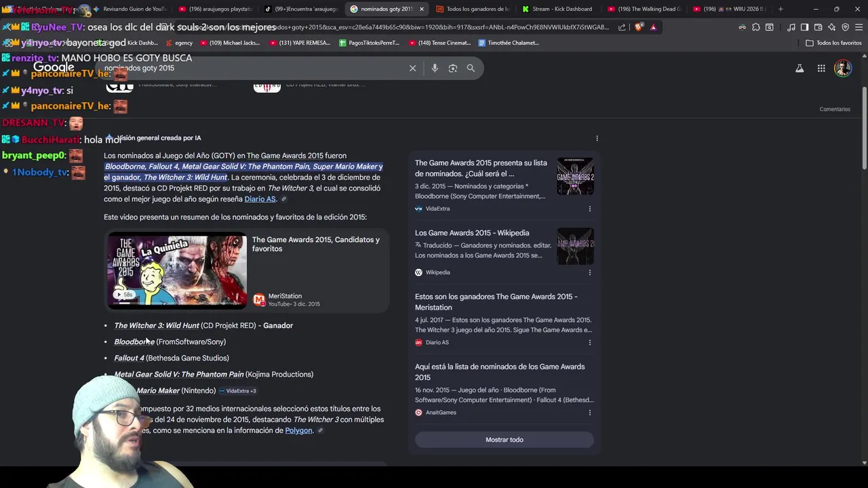Screen dimensions: 868x488
Task: Click into the Google search input field
Action: (251, 68)
